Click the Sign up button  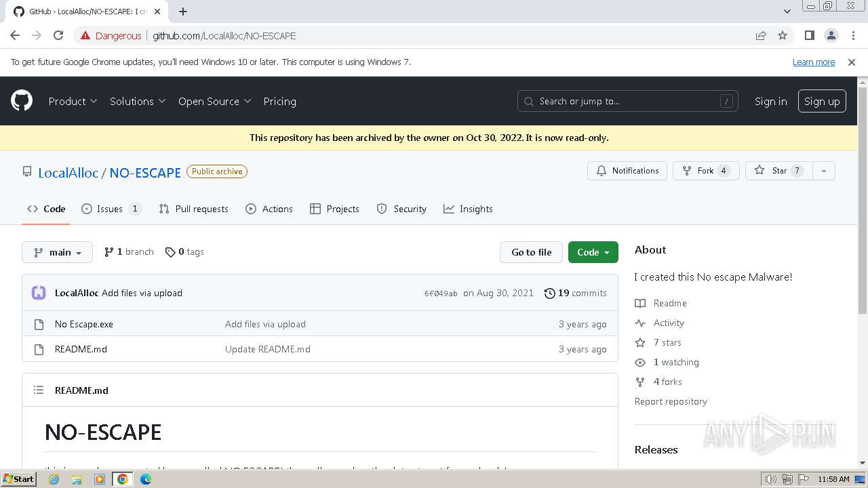[x=822, y=101]
